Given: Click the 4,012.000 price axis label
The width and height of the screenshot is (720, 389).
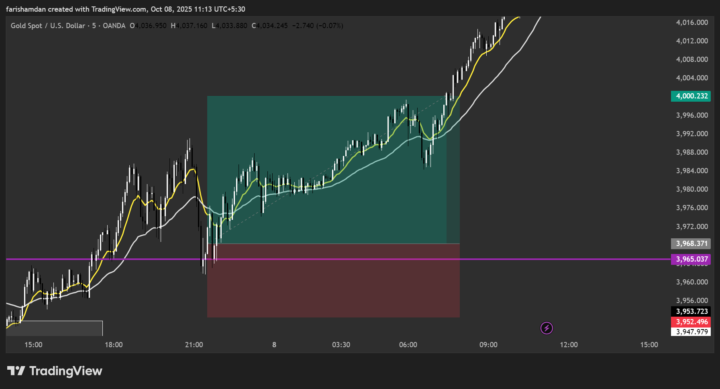Looking at the screenshot, I should (692, 41).
